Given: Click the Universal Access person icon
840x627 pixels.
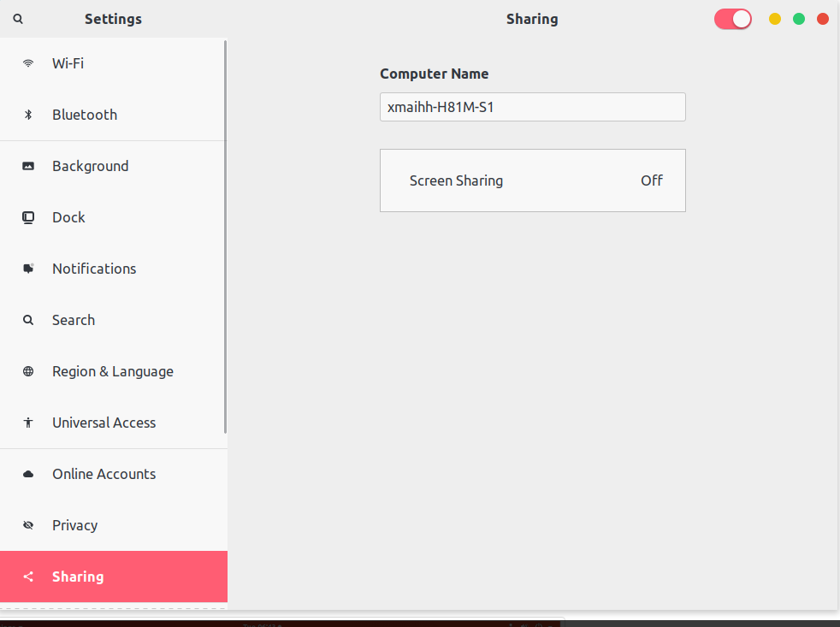Looking at the screenshot, I should coord(28,423).
